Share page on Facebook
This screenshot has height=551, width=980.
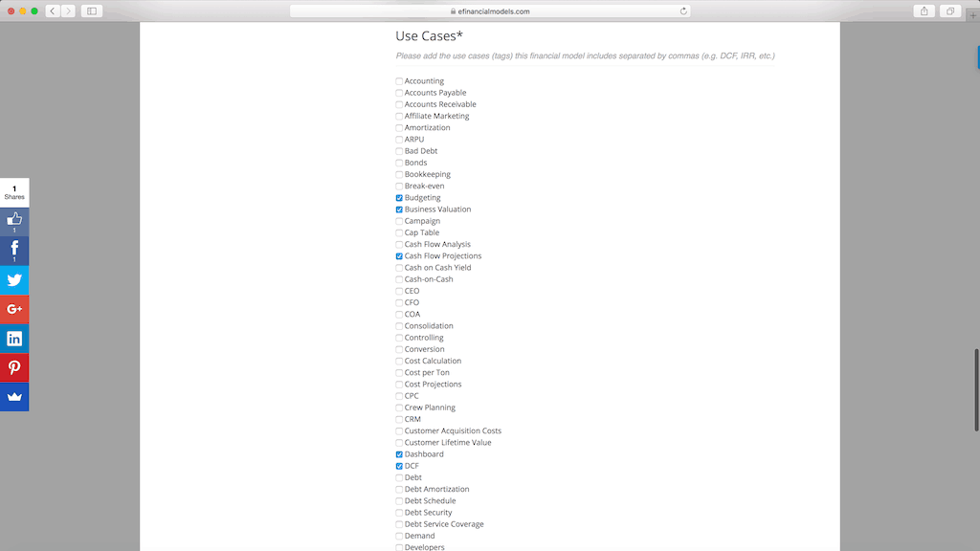(x=14, y=252)
